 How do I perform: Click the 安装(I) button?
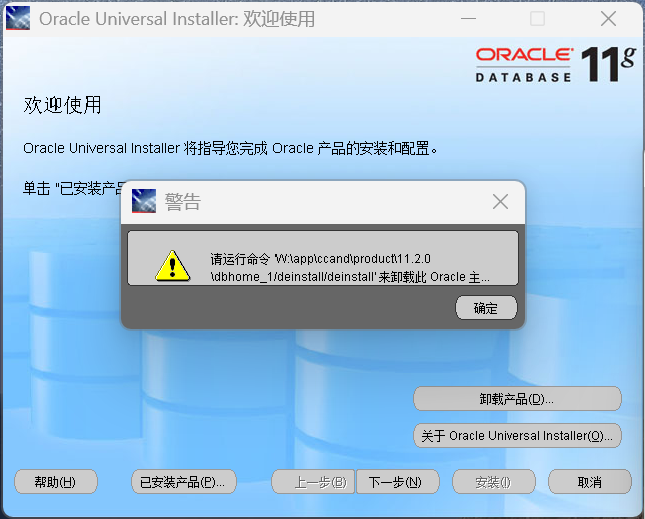point(494,482)
